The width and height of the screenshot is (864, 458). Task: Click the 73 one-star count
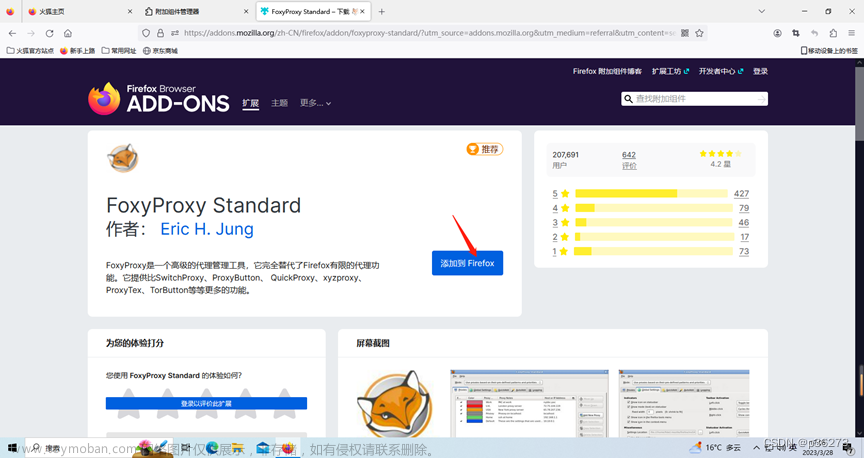click(x=744, y=251)
